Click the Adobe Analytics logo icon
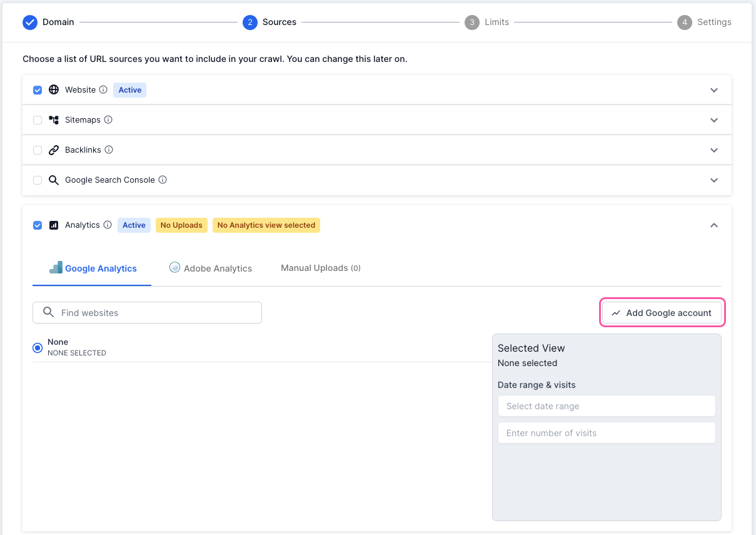Viewport: 756px width, 535px height. pos(174,267)
